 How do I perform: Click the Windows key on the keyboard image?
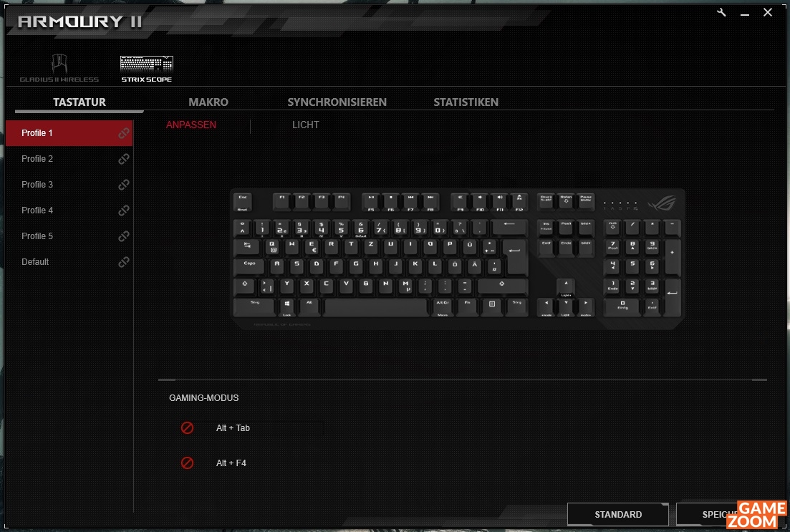click(286, 306)
